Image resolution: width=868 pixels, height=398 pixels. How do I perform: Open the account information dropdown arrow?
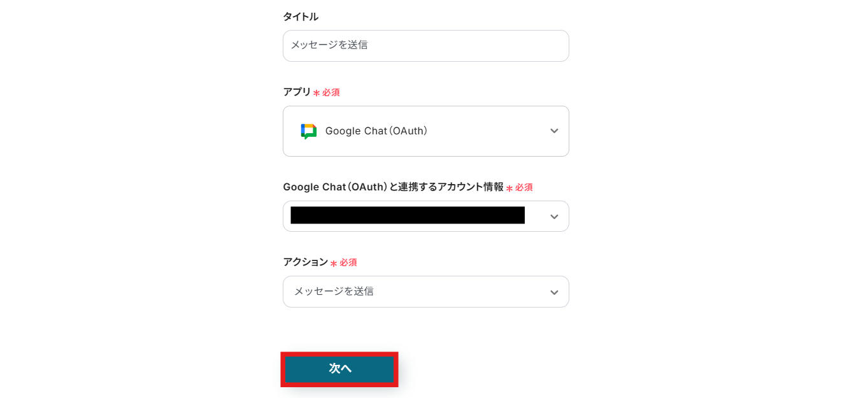[554, 217]
